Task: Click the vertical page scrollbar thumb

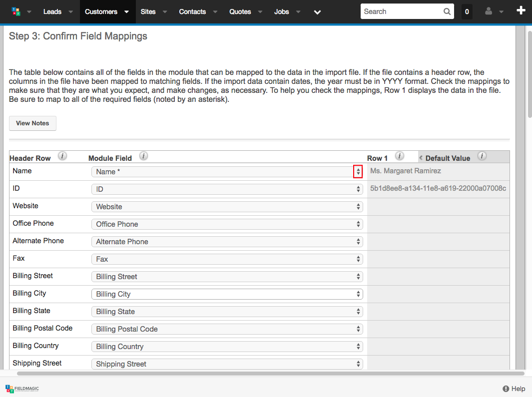Action: [x=530, y=74]
